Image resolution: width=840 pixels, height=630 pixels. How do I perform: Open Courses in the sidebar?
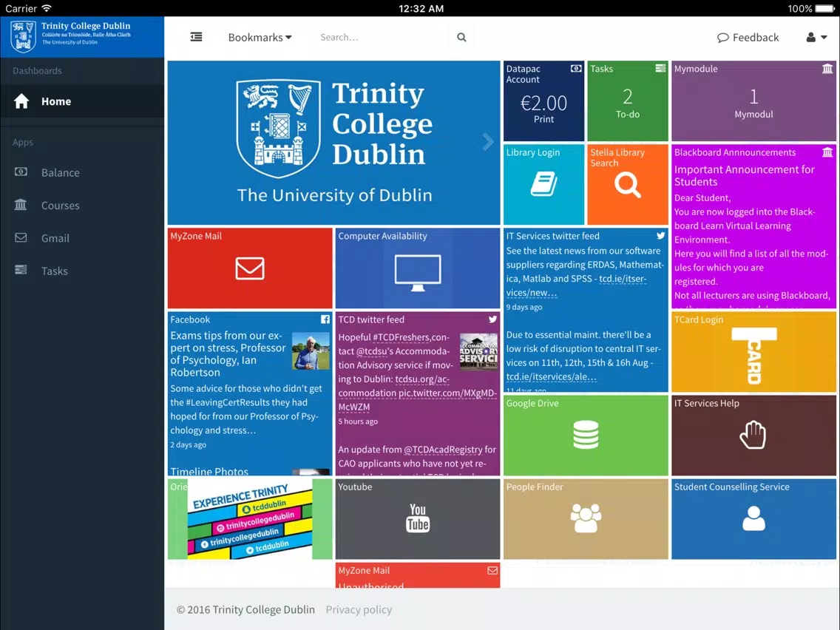tap(82, 205)
